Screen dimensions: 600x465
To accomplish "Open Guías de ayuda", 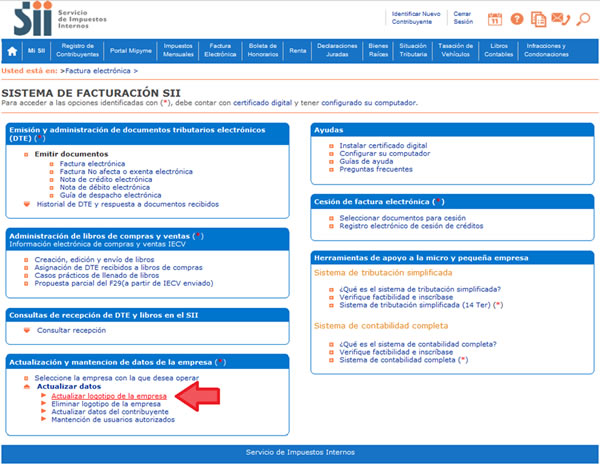I will [x=366, y=162].
